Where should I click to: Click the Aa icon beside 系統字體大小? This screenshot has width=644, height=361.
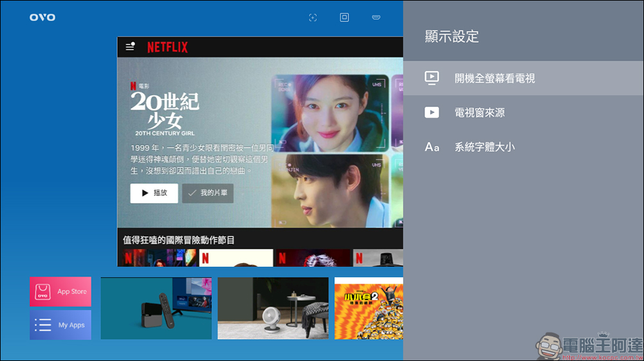click(431, 148)
